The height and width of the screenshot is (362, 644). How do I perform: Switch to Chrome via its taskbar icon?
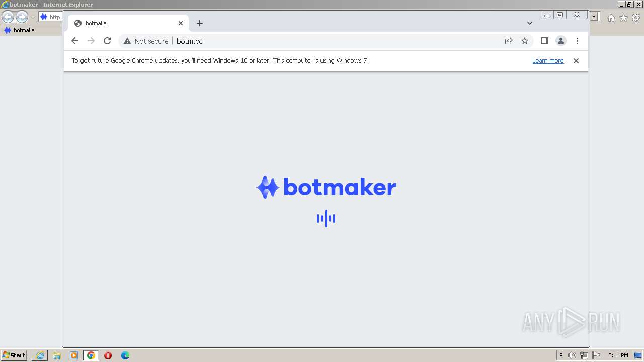point(91,355)
